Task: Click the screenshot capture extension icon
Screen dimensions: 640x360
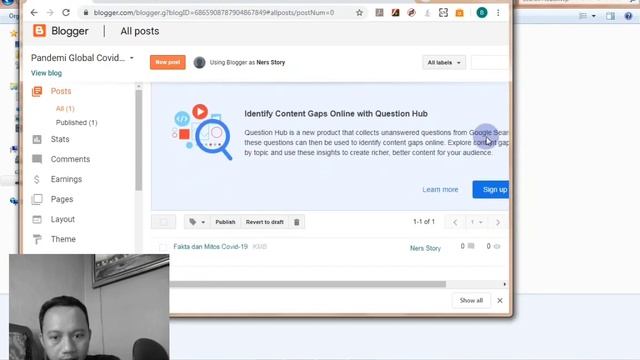Action: (443, 13)
